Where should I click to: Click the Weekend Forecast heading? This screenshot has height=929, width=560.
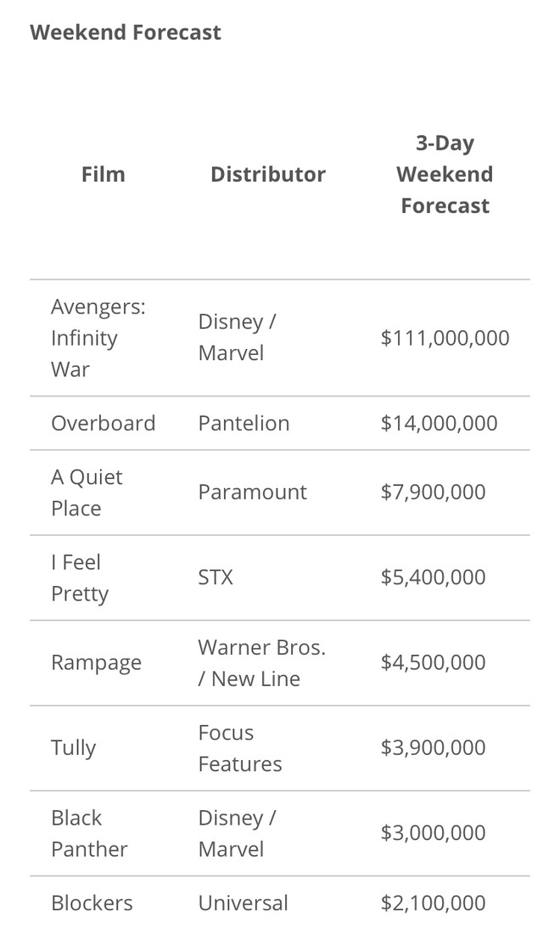(x=126, y=32)
